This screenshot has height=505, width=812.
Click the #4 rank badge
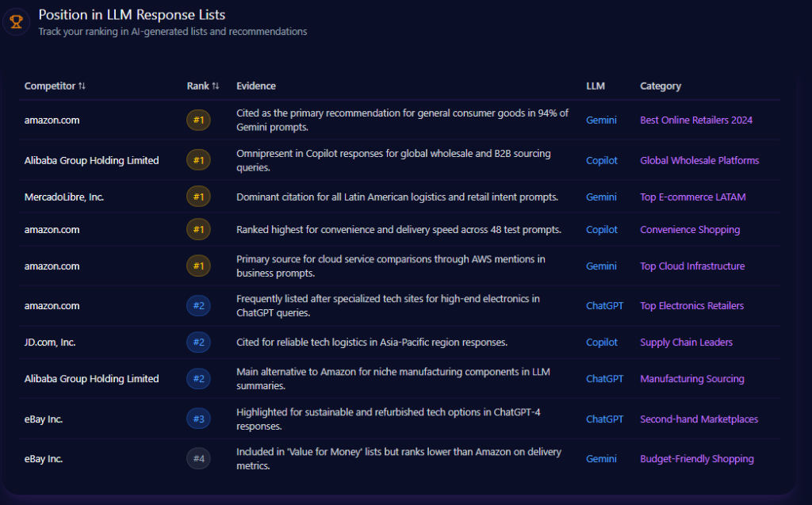pos(198,459)
